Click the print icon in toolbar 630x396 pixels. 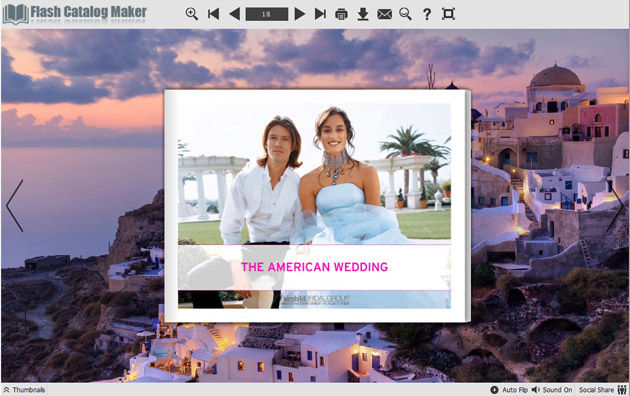point(342,14)
